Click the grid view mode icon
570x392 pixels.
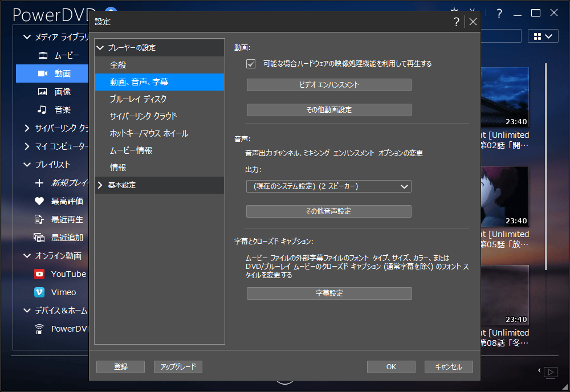point(538,36)
